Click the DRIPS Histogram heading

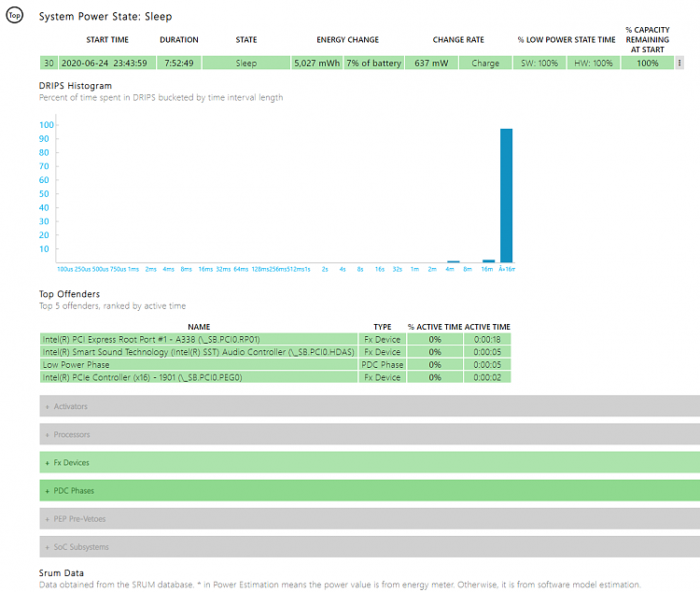click(76, 86)
